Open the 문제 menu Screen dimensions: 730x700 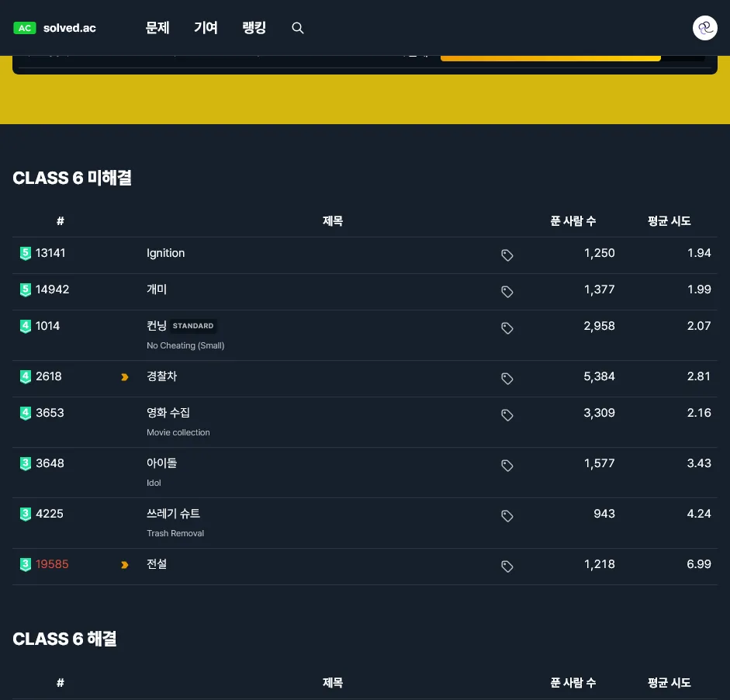(157, 28)
